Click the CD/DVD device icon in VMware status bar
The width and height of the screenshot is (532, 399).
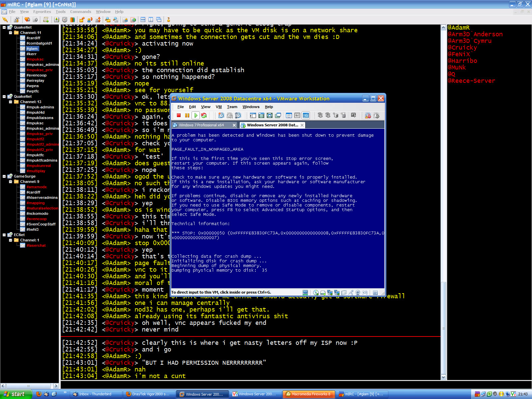point(316,293)
